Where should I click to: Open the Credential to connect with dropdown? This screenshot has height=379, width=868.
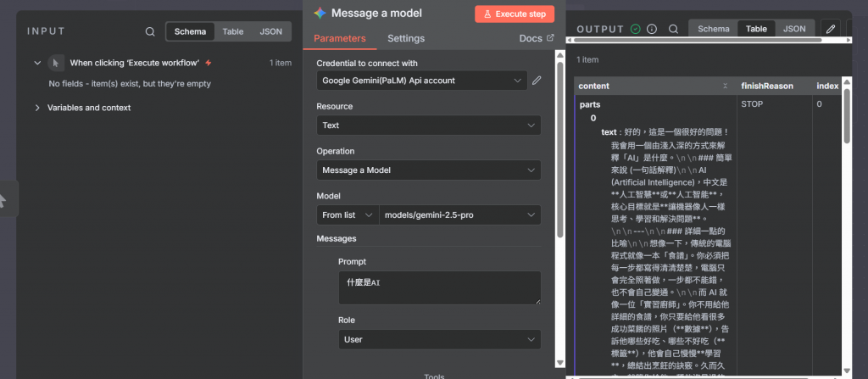[422, 81]
